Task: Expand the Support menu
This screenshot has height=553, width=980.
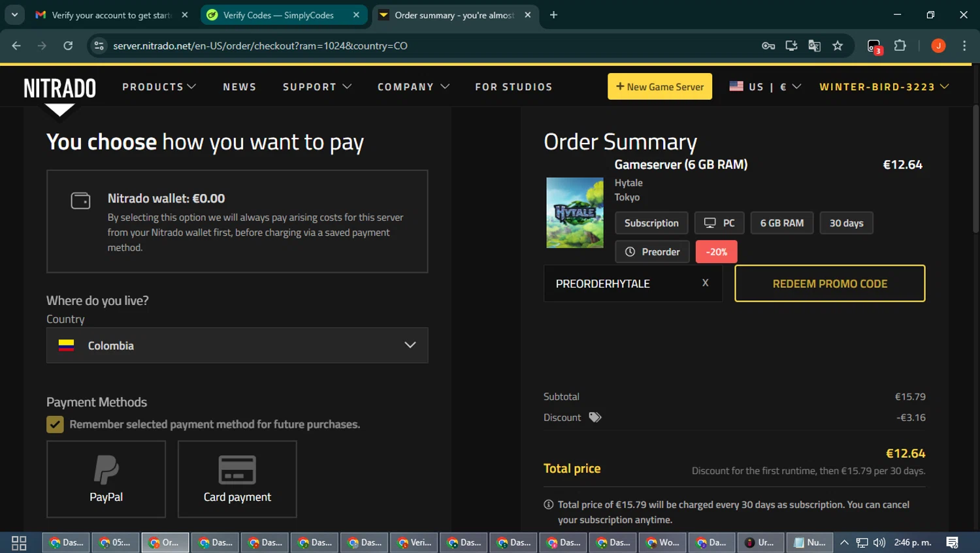Action: (317, 87)
